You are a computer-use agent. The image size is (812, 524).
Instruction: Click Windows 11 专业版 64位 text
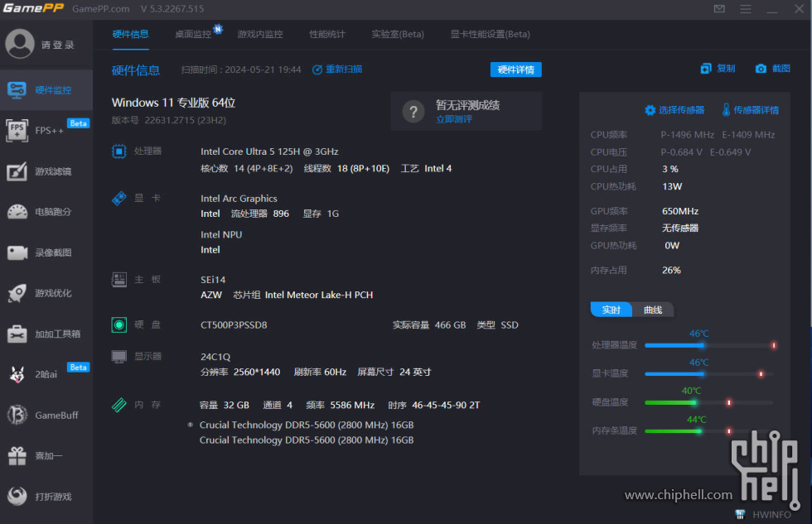tap(173, 103)
